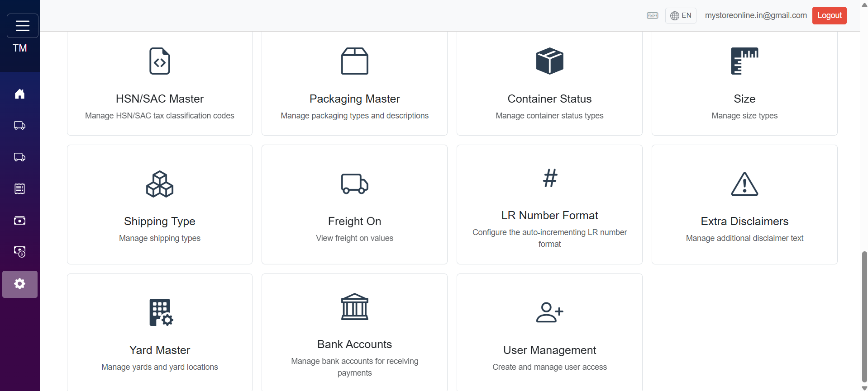Open the list document sidebar icon
868x391 pixels.
coord(19,189)
